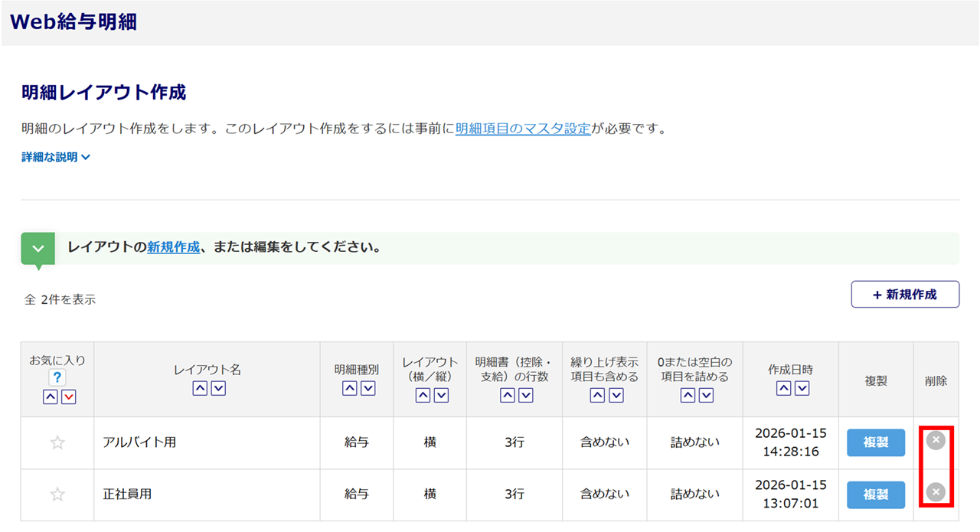Favorite the アルバイト用 layout star
The image size is (980, 532).
(57, 442)
